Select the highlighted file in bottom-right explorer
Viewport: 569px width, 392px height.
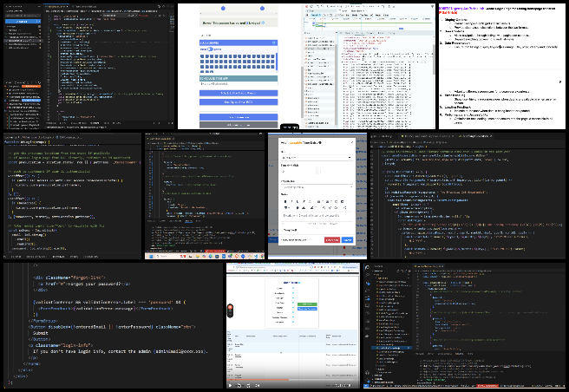point(391,348)
